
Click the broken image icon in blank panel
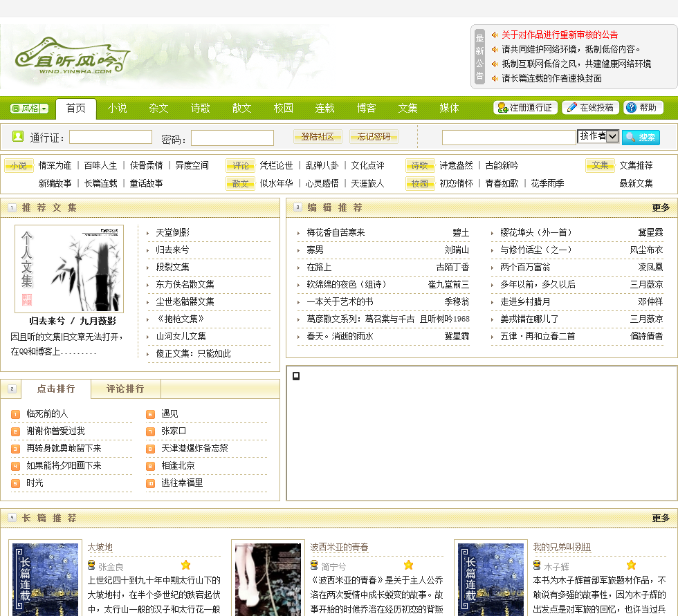coord(296,376)
